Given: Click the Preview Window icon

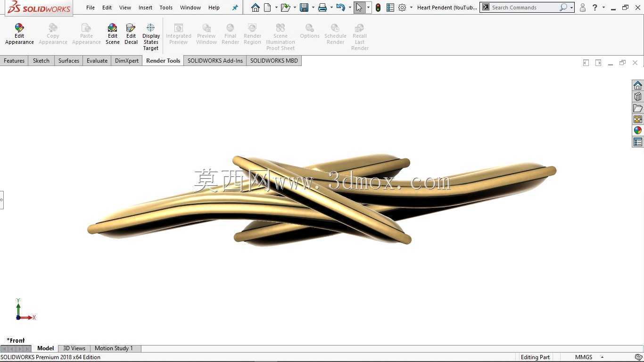Looking at the screenshot, I should pos(206,28).
